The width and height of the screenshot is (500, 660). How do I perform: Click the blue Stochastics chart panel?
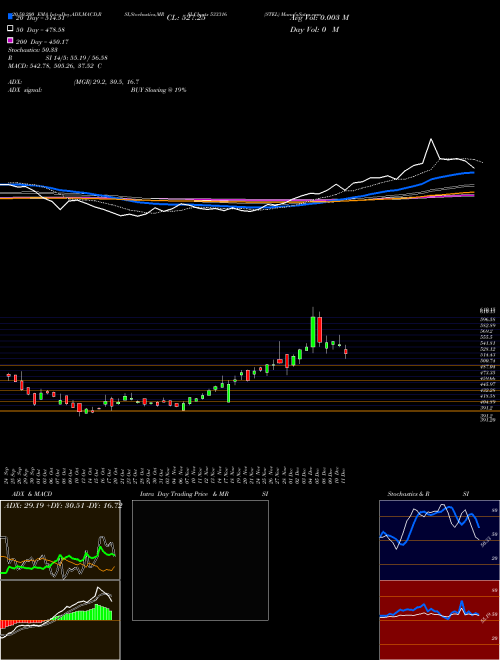[x=439, y=540]
